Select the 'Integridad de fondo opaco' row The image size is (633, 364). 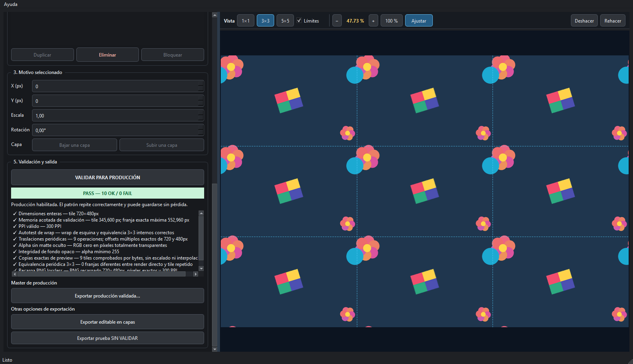coord(105,252)
